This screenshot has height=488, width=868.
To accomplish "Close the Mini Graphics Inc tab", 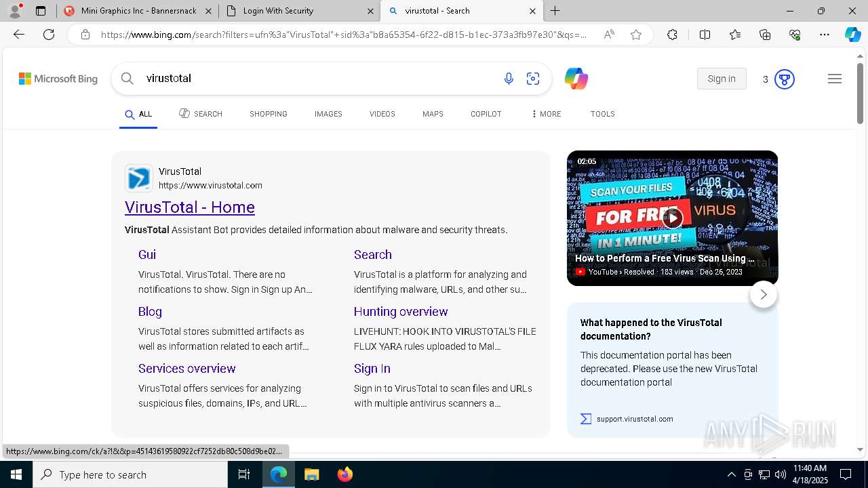I will coord(208,11).
